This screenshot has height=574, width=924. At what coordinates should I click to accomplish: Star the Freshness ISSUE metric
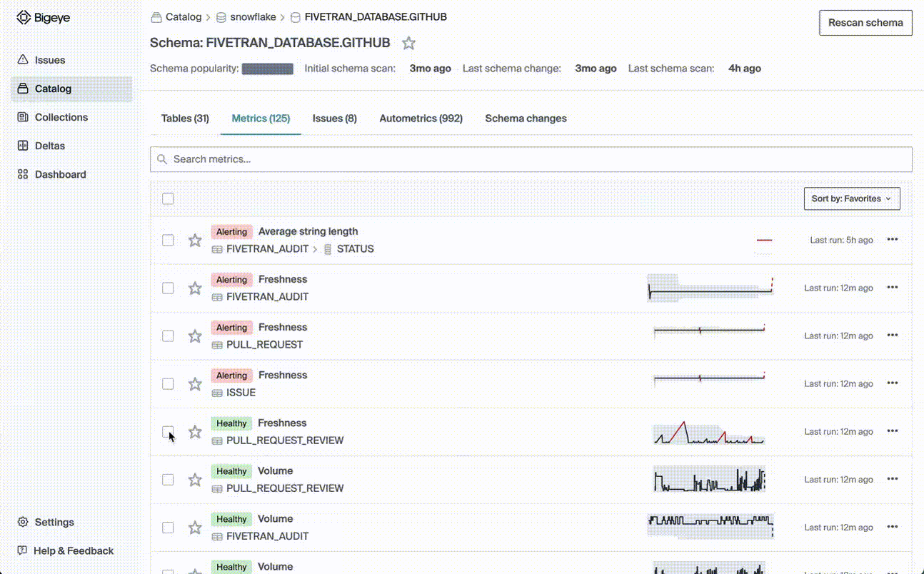click(195, 384)
